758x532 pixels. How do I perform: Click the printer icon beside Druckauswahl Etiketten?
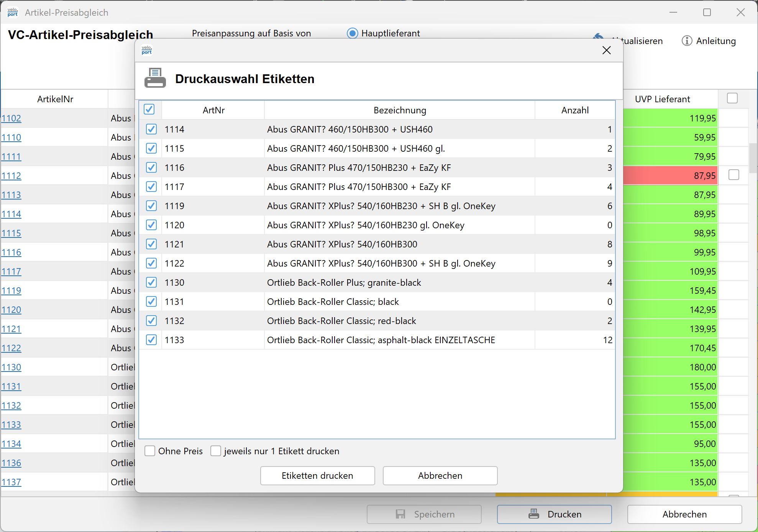(x=155, y=78)
